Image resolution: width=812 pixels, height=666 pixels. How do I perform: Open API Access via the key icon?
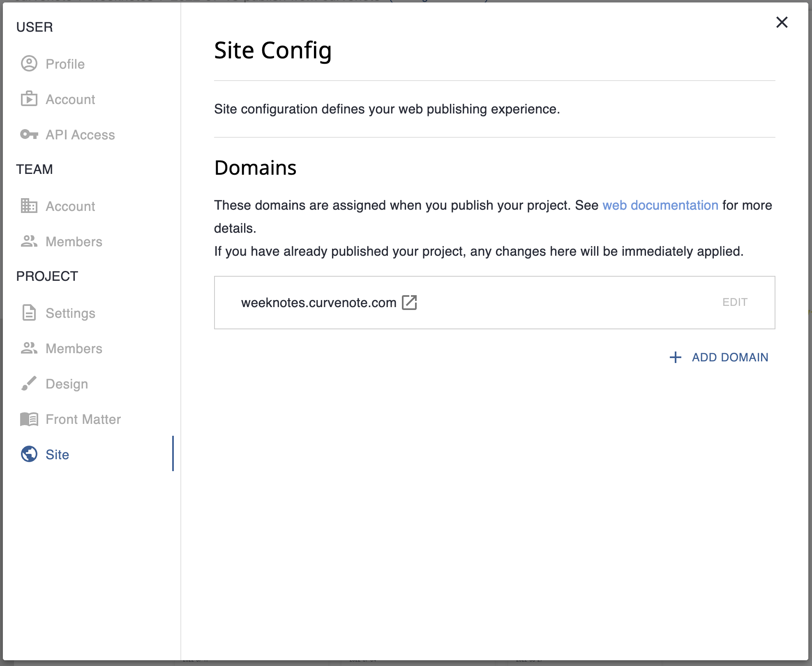pyautogui.click(x=30, y=134)
